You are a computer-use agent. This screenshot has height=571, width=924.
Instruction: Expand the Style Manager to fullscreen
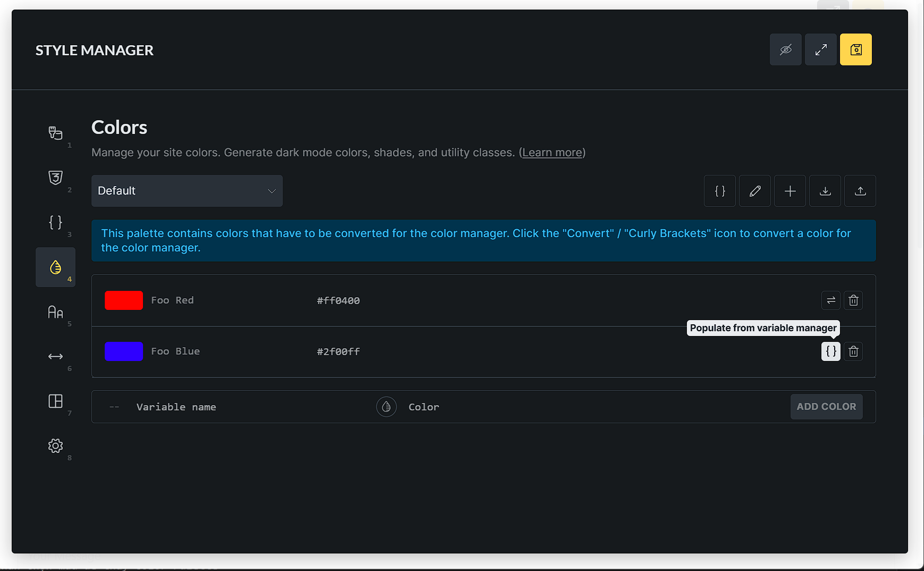click(x=820, y=49)
